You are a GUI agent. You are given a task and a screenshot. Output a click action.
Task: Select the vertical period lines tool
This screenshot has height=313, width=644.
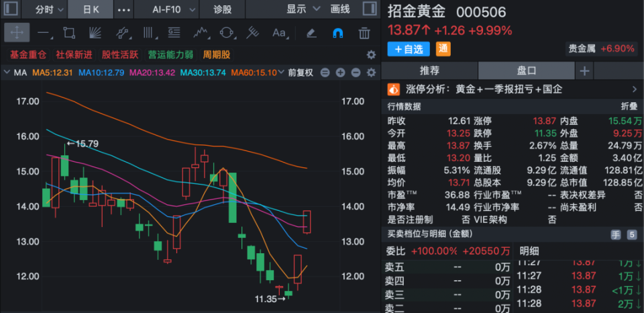148,33
